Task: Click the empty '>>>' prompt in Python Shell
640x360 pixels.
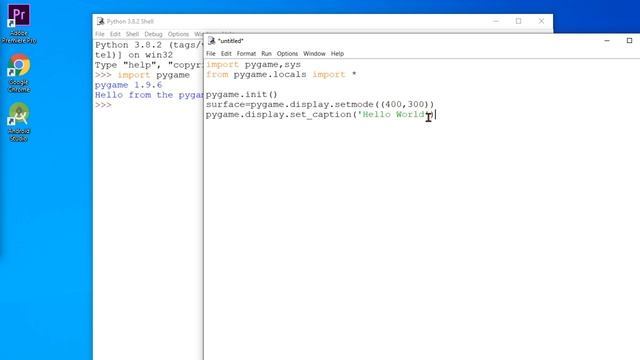Action: pyautogui.click(x=103, y=105)
